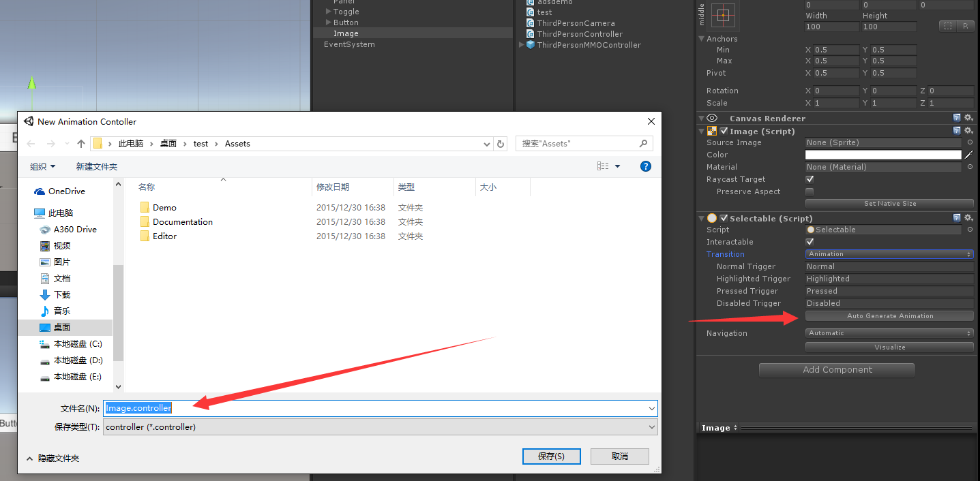Toggle Raycast Target checkbox
This screenshot has width=980, height=481.
[810, 179]
